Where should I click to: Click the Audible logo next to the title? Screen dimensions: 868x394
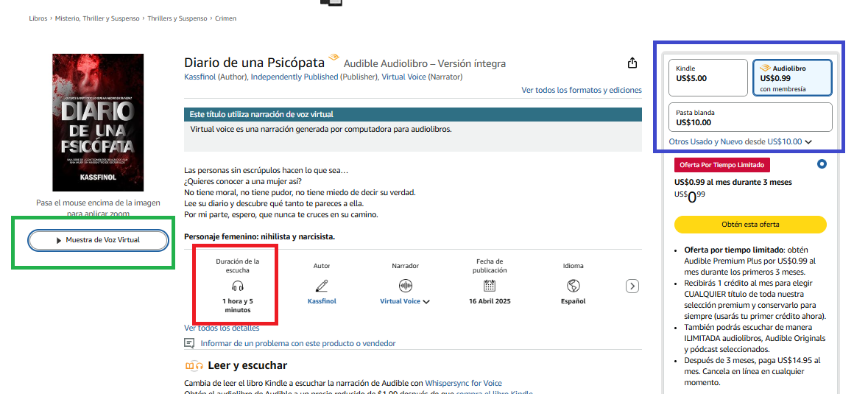pos(334,57)
